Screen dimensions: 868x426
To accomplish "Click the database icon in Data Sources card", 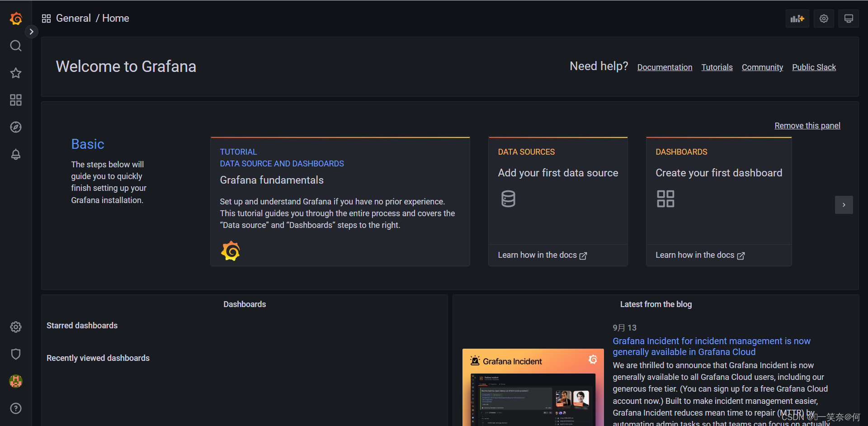I will click(508, 199).
